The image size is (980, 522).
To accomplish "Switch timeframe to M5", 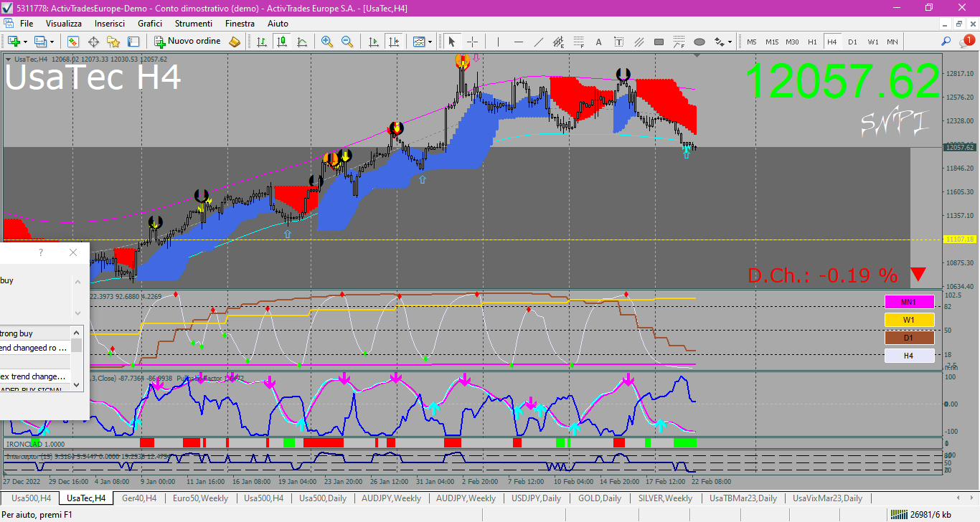I will [751, 42].
